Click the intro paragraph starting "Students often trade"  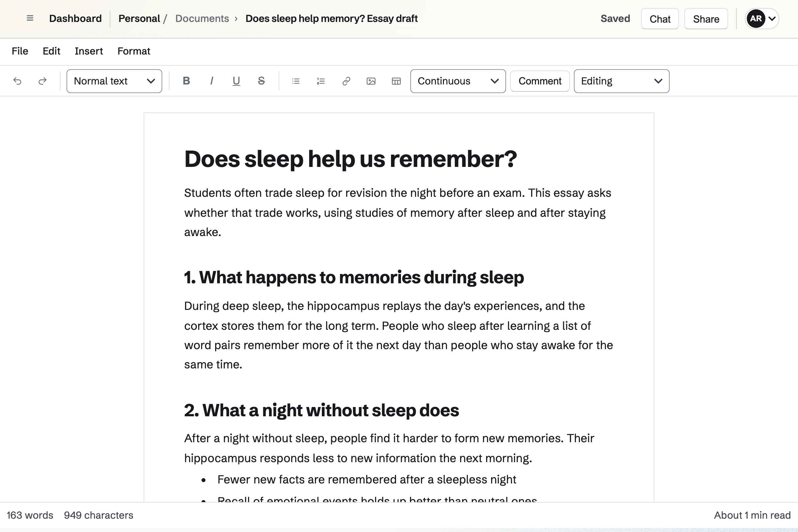399,212
